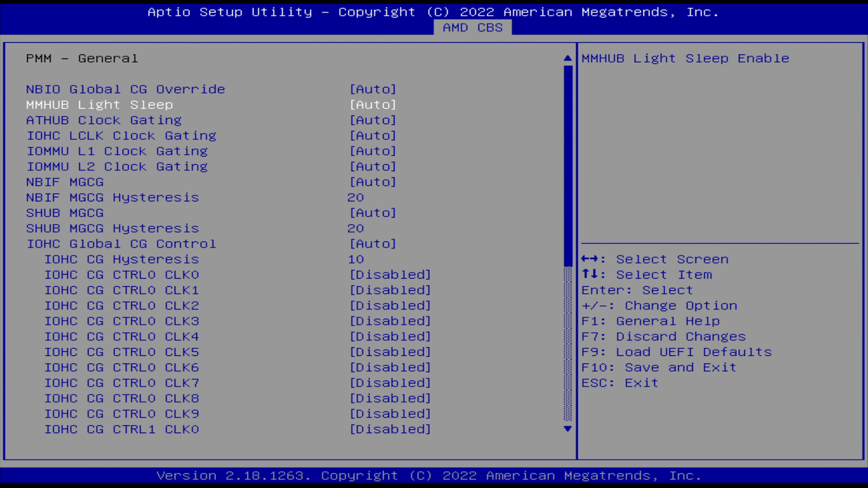Select the IOHC Global CG Control label
The width and height of the screenshot is (868, 488).
(121, 244)
